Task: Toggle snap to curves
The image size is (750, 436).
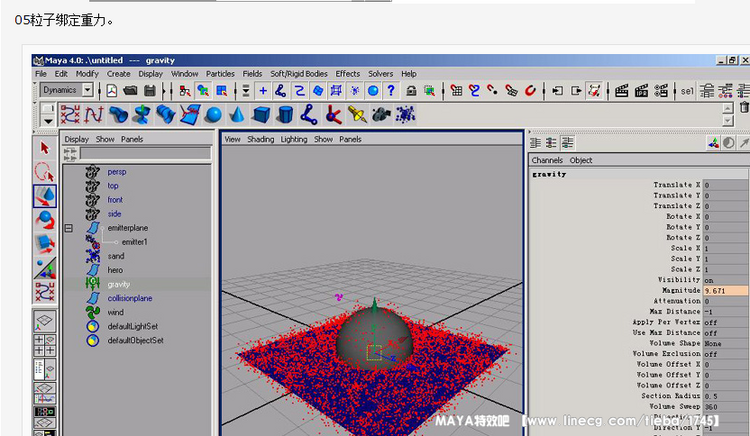Action: [474, 90]
